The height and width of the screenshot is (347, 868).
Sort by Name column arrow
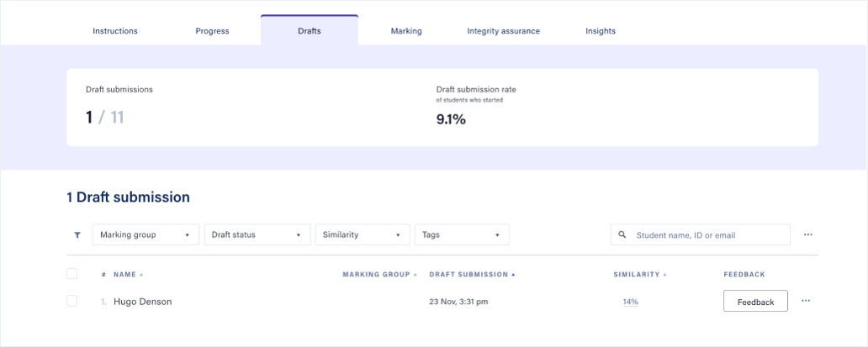pyautogui.click(x=141, y=275)
